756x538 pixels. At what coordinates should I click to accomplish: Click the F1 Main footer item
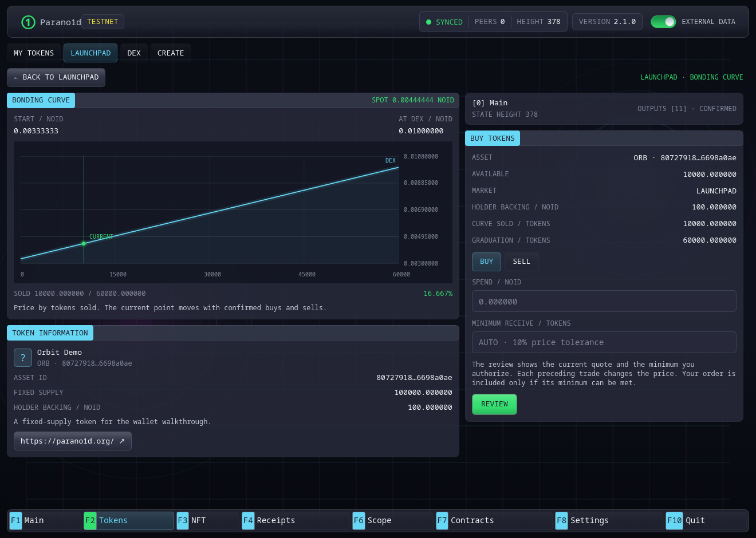coord(45,520)
